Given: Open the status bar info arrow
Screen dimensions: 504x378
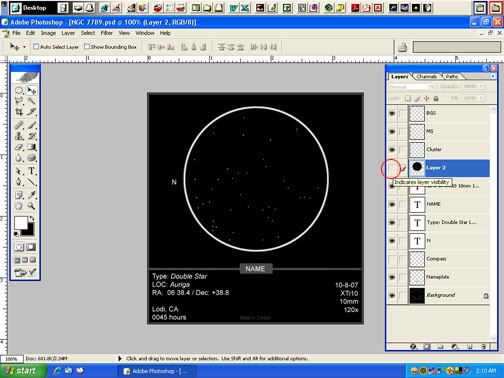Looking at the screenshot, I should coord(120,358).
